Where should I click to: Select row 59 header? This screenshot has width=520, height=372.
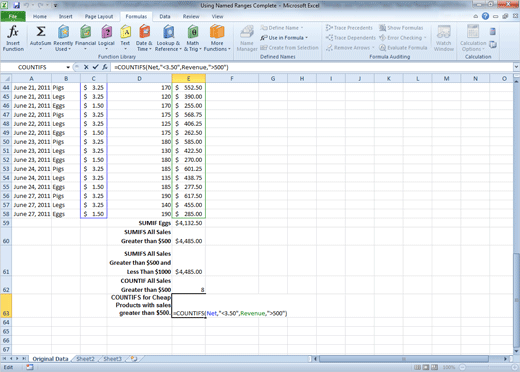click(x=6, y=223)
